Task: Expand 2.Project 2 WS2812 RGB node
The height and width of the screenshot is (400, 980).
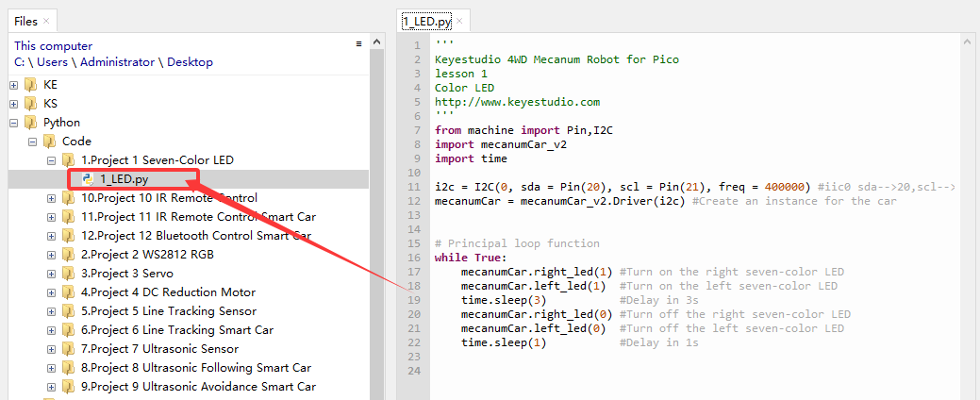Action: point(51,255)
